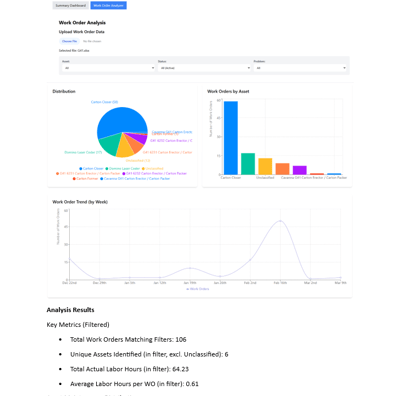400x396 pixels.
Task: Click Total Actual Labor Hours: 64.23 line
Action: [x=129, y=369]
